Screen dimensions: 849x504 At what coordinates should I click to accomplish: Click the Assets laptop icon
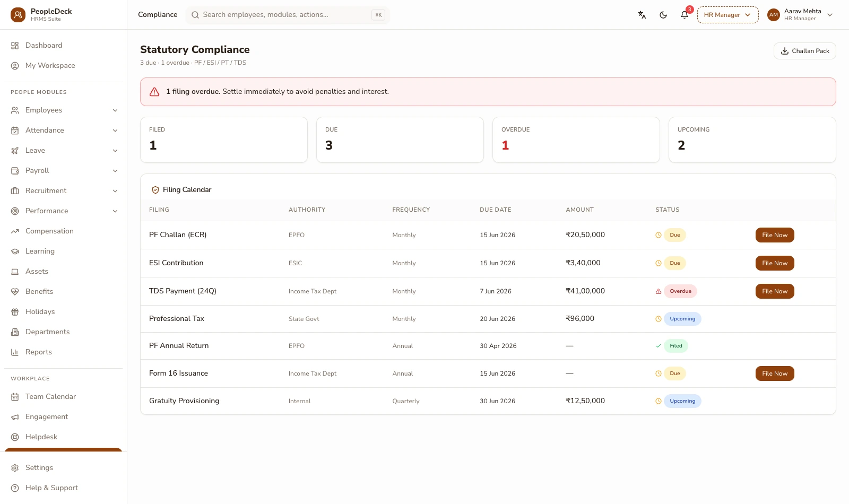coord(15,272)
